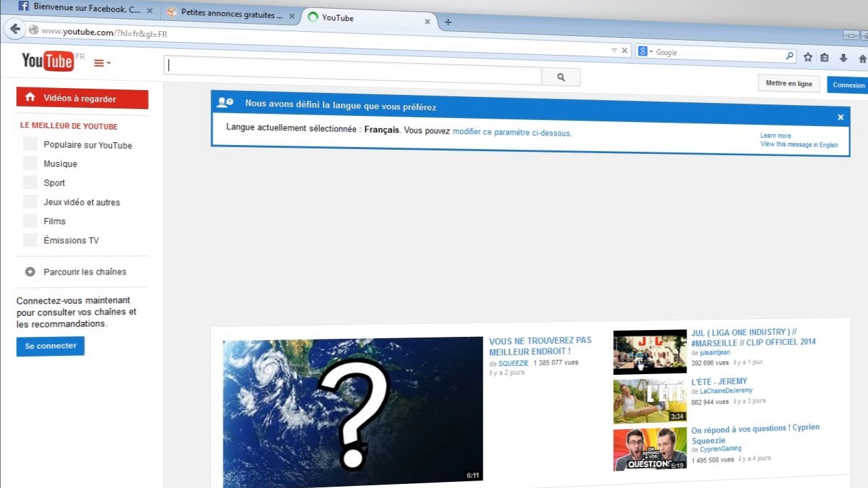868x488 pixels.
Task: Click the Learn more link
Action: click(x=775, y=136)
